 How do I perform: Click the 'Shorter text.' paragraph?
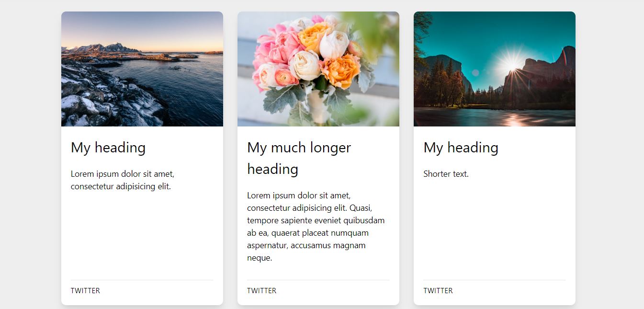tap(446, 174)
